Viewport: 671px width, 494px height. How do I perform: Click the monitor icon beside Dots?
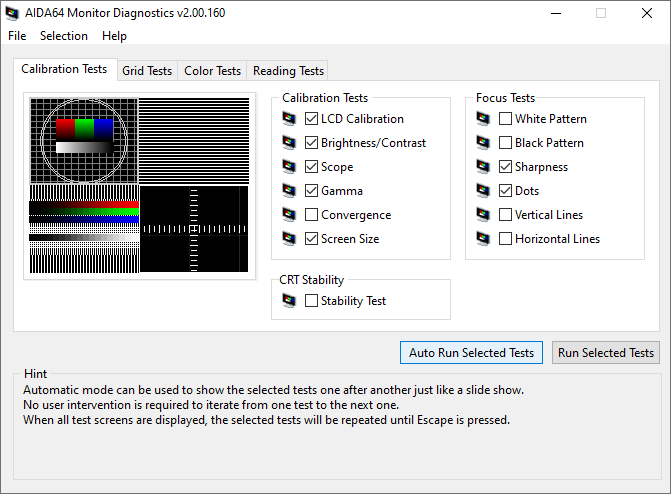[483, 190]
